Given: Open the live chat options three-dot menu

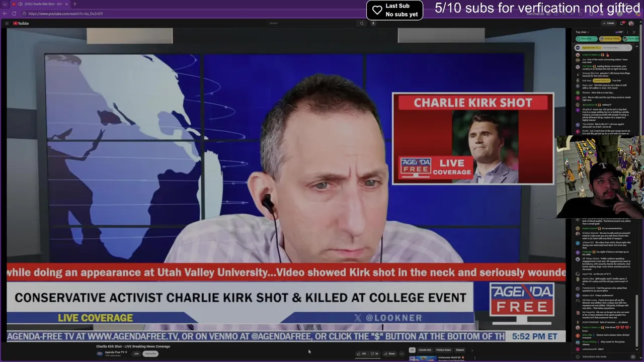Looking at the screenshot, I should [x=627, y=32].
